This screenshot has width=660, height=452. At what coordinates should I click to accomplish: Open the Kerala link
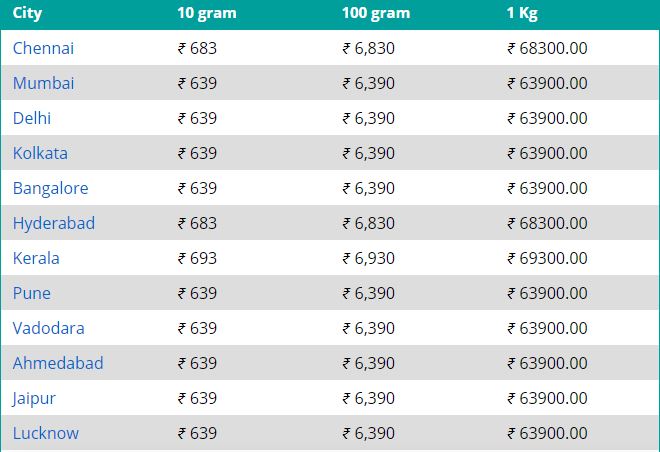(36, 258)
